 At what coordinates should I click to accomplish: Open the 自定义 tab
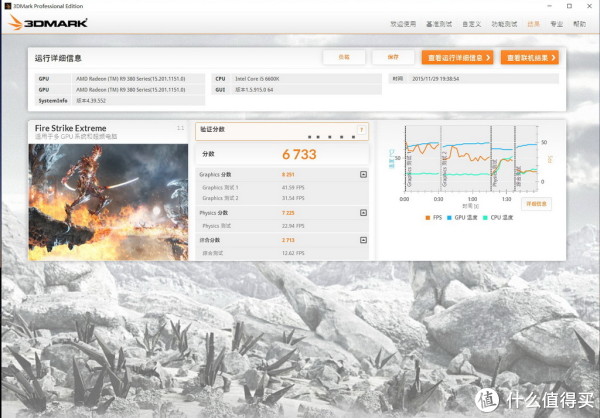pos(471,24)
